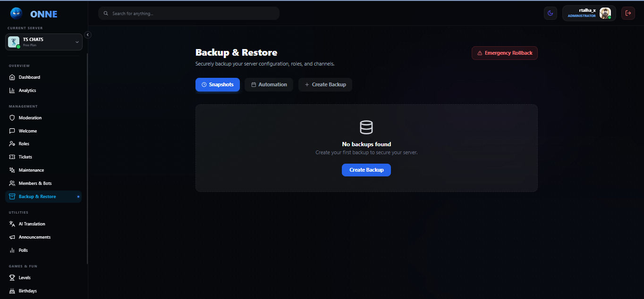Go to Analytics in the sidebar
This screenshot has width=644, height=299.
pyautogui.click(x=27, y=91)
